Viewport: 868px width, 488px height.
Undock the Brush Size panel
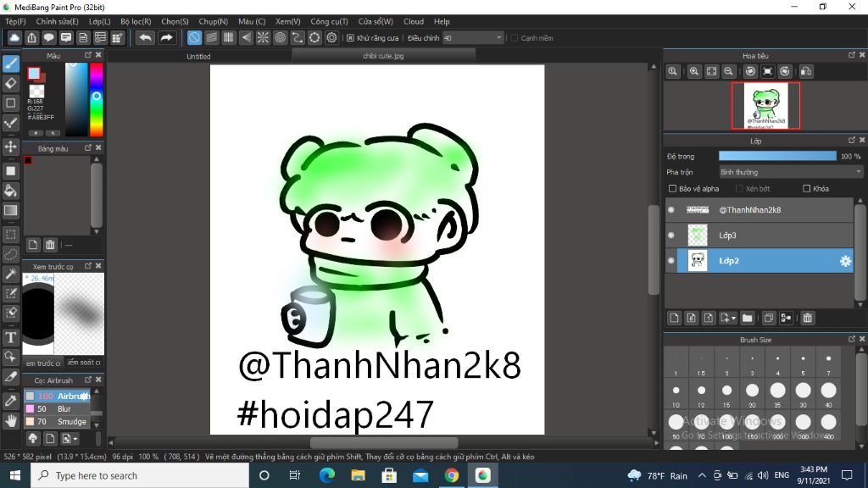pyautogui.click(x=851, y=339)
